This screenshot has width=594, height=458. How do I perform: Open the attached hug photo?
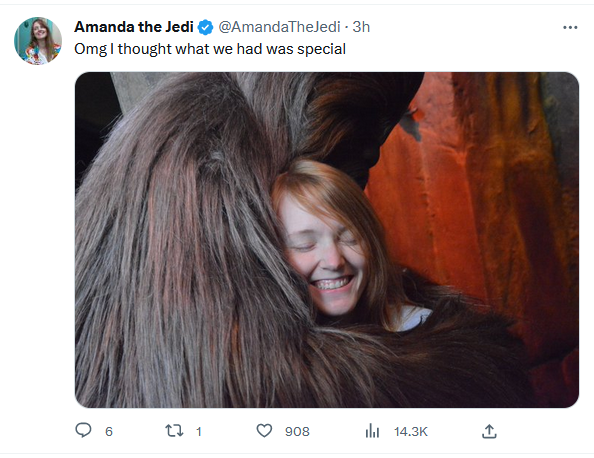327,240
